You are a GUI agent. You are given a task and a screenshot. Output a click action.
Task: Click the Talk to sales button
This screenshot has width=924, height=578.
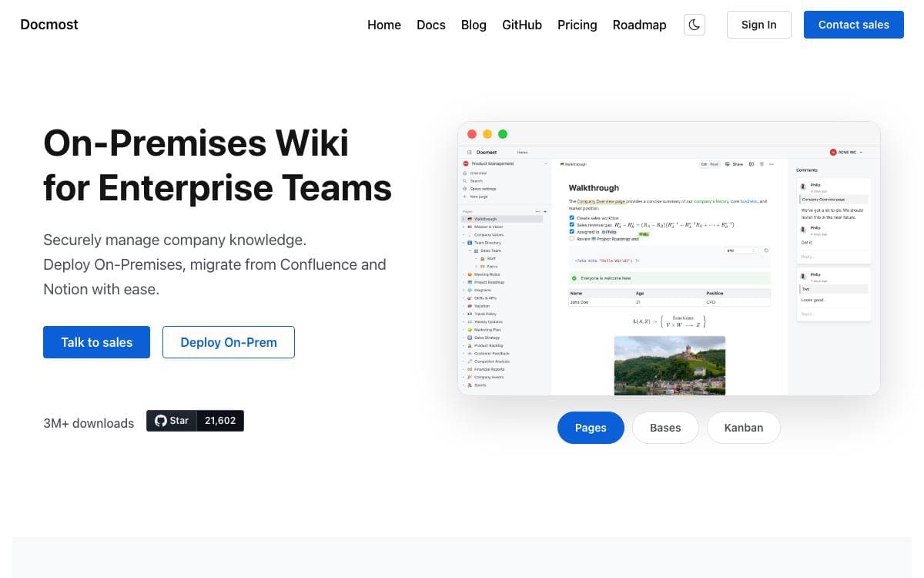(96, 342)
